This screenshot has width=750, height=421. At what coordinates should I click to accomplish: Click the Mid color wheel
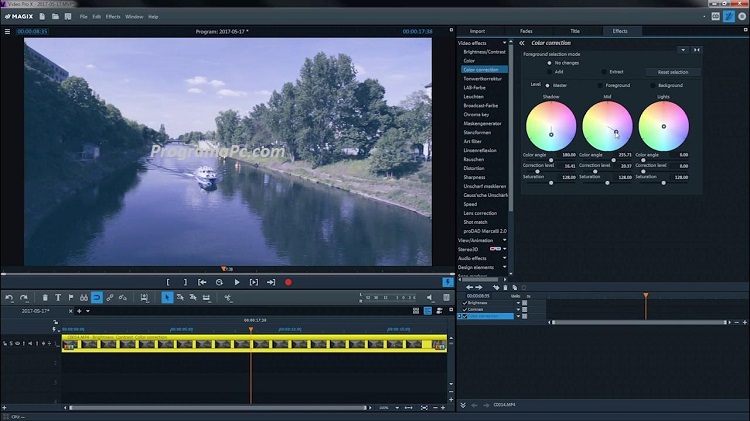(x=607, y=125)
